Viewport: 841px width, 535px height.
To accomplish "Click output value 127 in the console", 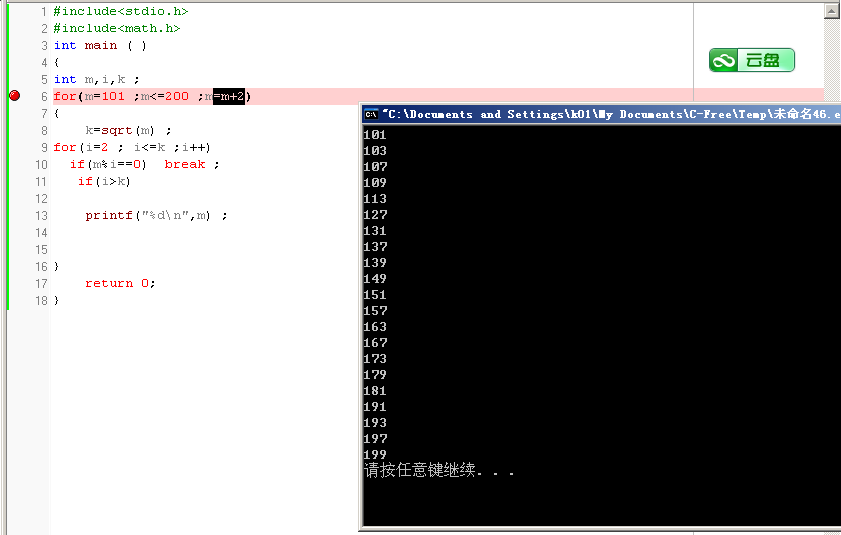I will click(375, 215).
